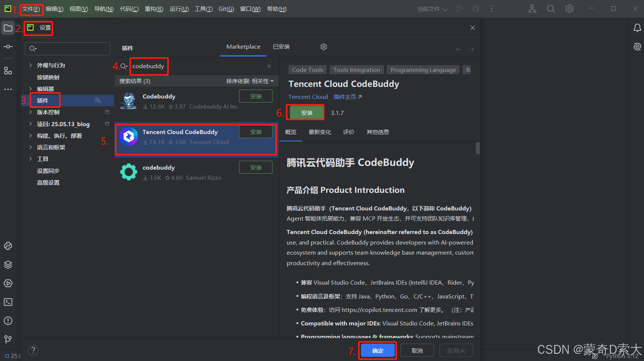Open the Commit tool window icon

[x=8, y=47]
